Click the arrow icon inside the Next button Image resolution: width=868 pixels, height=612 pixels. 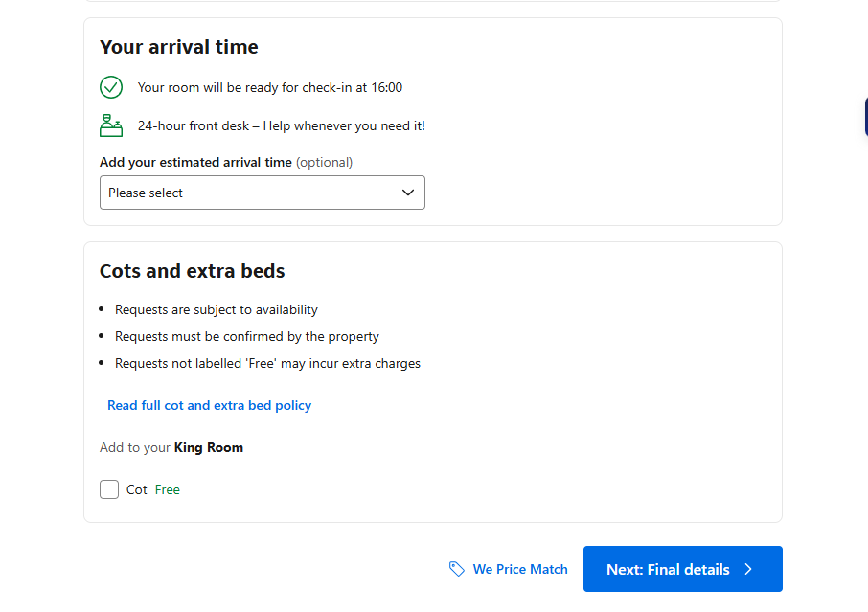tap(748, 569)
